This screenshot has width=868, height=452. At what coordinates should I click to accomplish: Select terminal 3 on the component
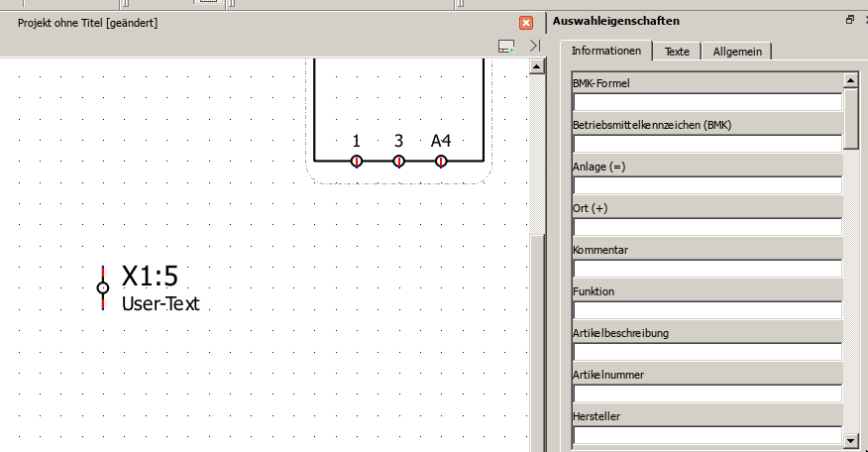coord(398,161)
